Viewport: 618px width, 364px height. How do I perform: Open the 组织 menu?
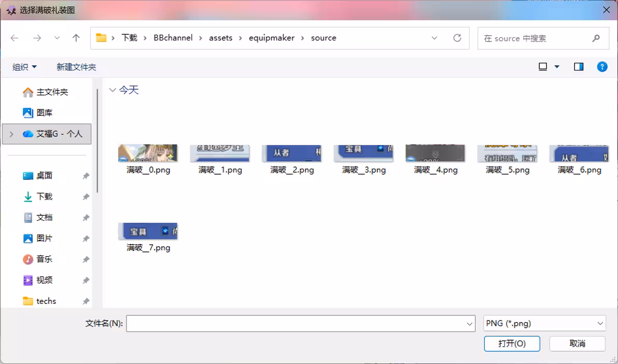click(24, 67)
